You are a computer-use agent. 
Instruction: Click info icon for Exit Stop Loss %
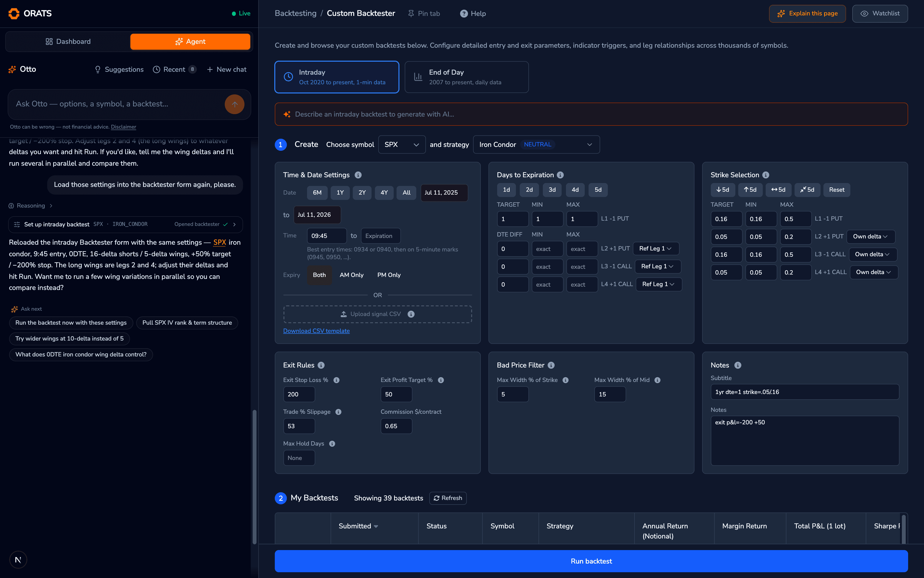[x=336, y=380]
